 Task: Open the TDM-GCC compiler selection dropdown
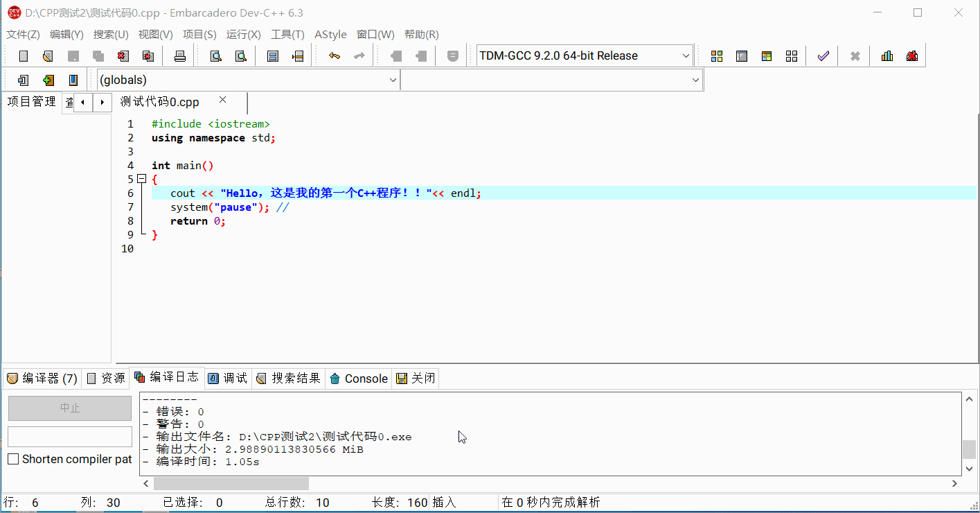(686, 56)
